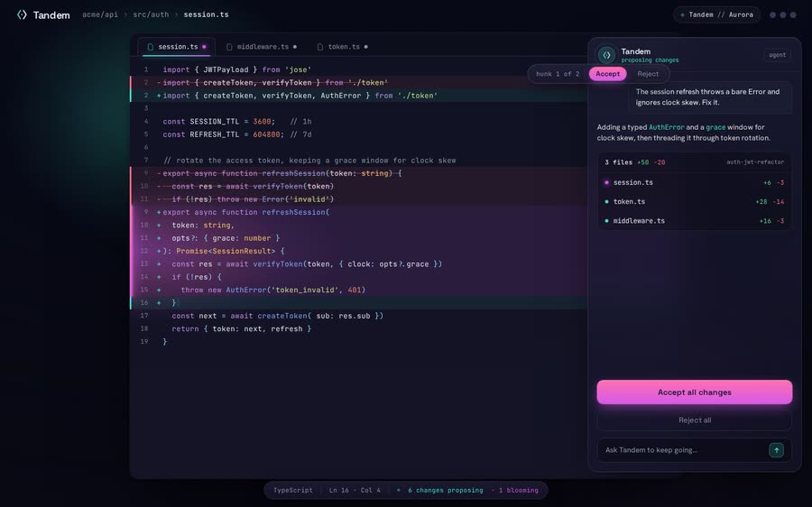Image resolution: width=812 pixels, height=507 pixels.
Task: Click unsaved dot on middleware.ts tab
Action: (295, 47)
